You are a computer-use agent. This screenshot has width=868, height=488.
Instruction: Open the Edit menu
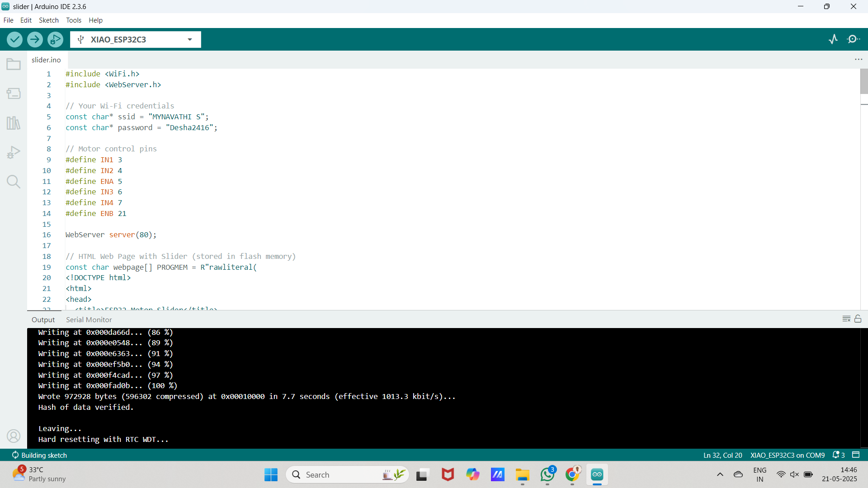tap(26, 20)
